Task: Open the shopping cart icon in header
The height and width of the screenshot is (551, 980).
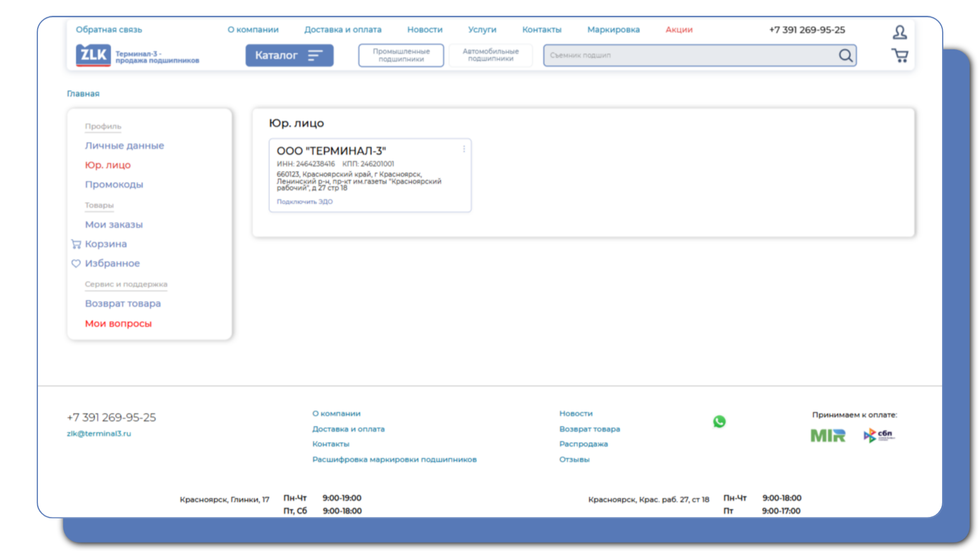Action: (x=899, y=56)
